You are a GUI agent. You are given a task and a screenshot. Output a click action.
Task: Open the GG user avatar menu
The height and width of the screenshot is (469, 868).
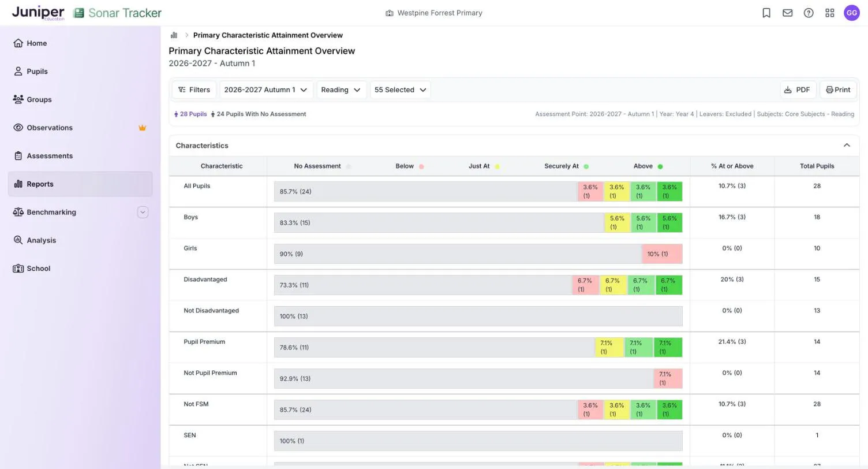point(852,13)
